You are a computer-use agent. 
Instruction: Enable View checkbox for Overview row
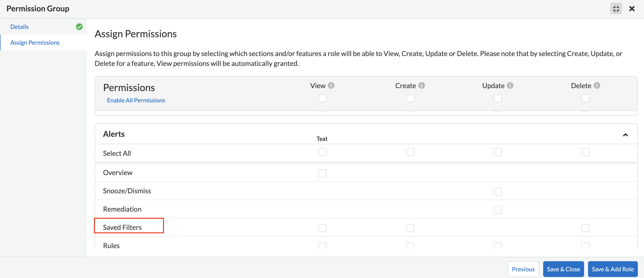point(322,172)
